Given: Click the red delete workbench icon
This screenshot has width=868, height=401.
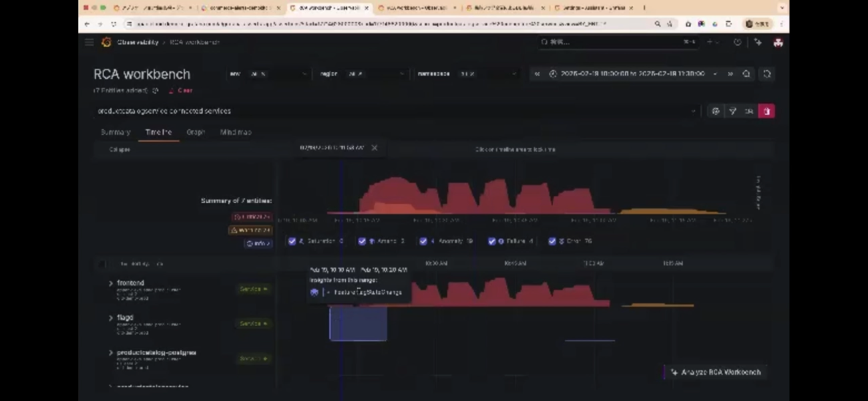Looking at the screenshot, I should pos(767,111).
